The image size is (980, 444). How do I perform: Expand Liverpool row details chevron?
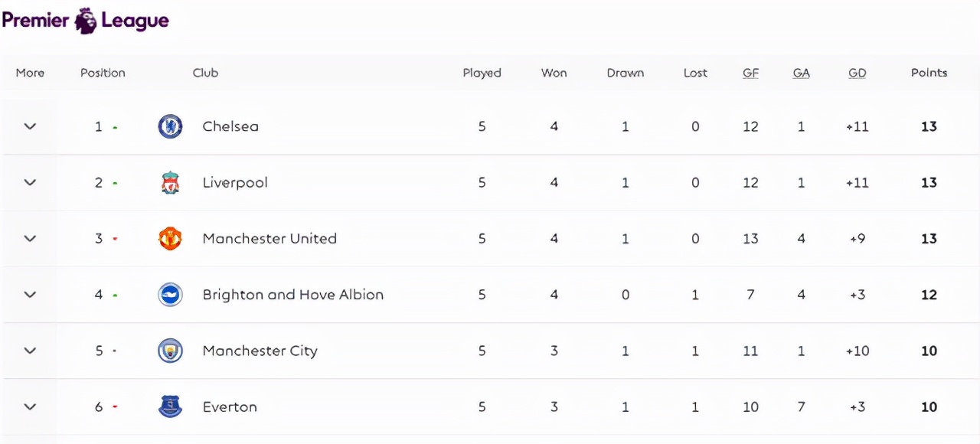(x=30, y=182)
